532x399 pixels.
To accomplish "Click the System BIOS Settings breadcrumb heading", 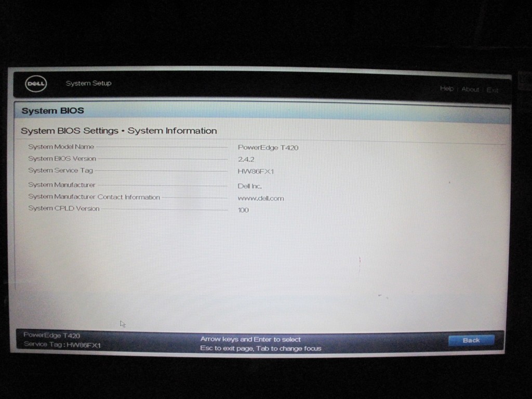I will 118,131.
